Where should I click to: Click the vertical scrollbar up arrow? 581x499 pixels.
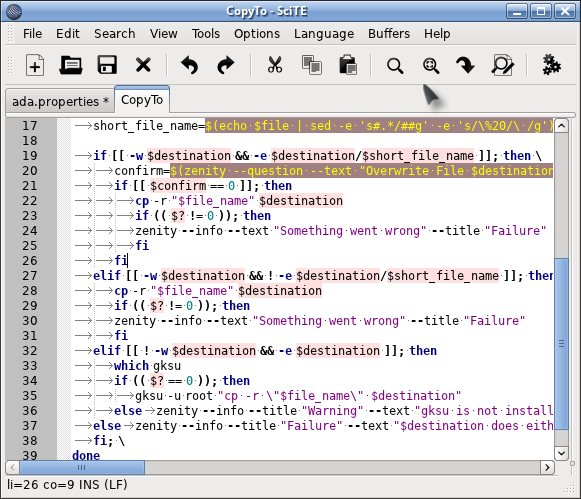(561, 126)
